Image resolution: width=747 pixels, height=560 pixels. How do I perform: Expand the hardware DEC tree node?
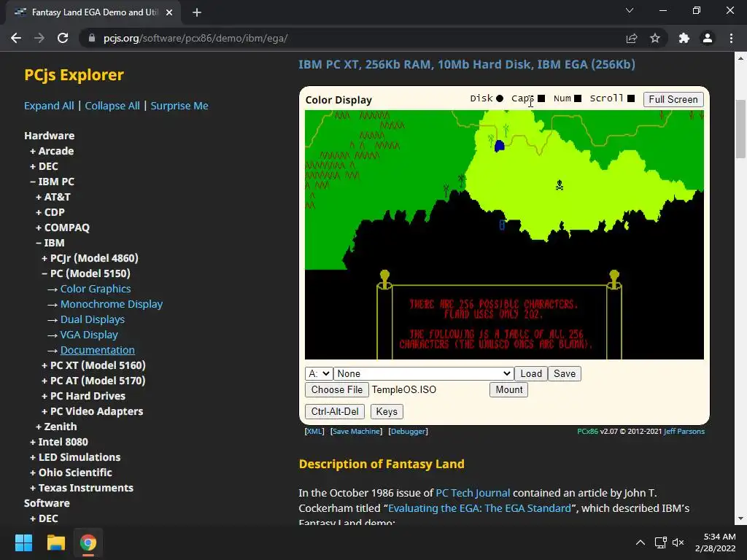pyautogui.click(x=44, y=166)
